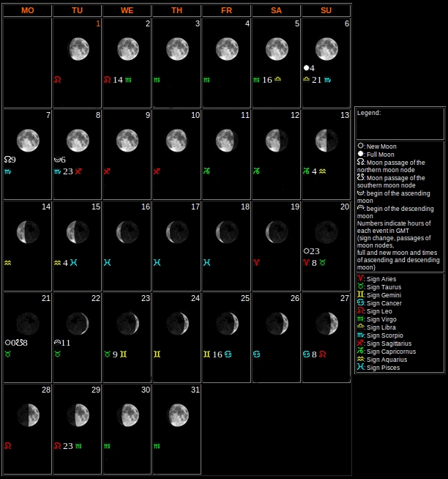Open the moon phase image for day 28

(28, 415)
